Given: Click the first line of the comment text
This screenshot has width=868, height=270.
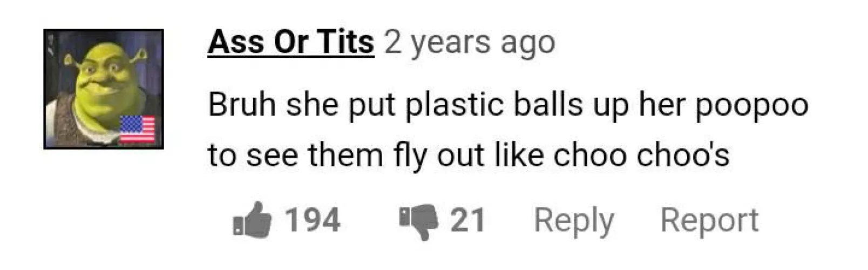Looking at the screenshot, I should (508, 105).
